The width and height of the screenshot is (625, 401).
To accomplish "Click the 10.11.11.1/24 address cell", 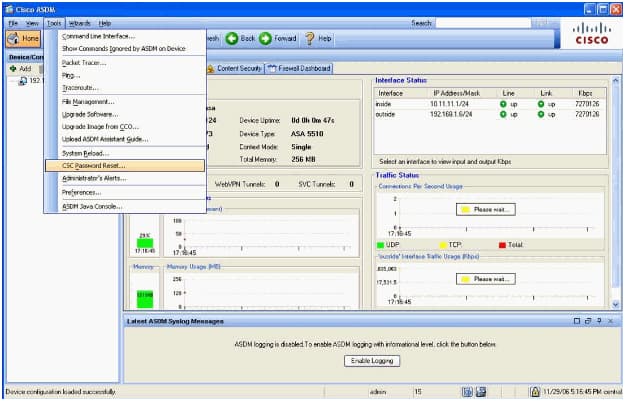I will point(449,104).
